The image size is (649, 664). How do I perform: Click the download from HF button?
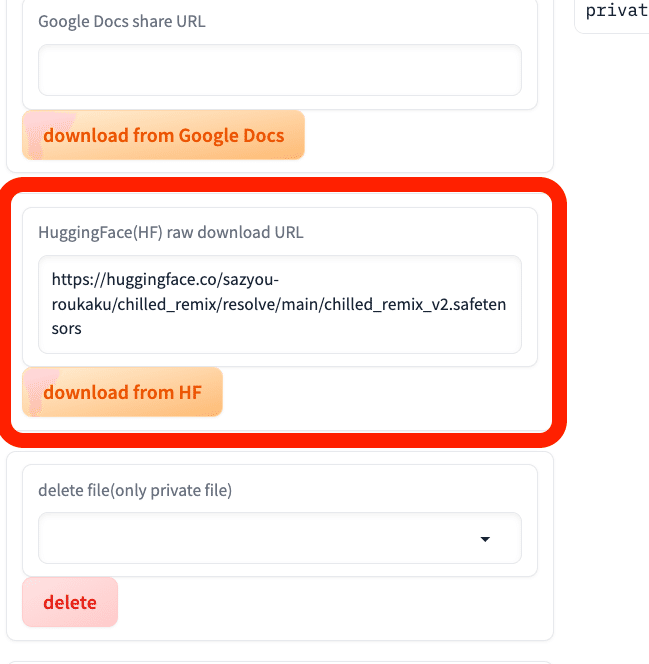click(122, 392)
